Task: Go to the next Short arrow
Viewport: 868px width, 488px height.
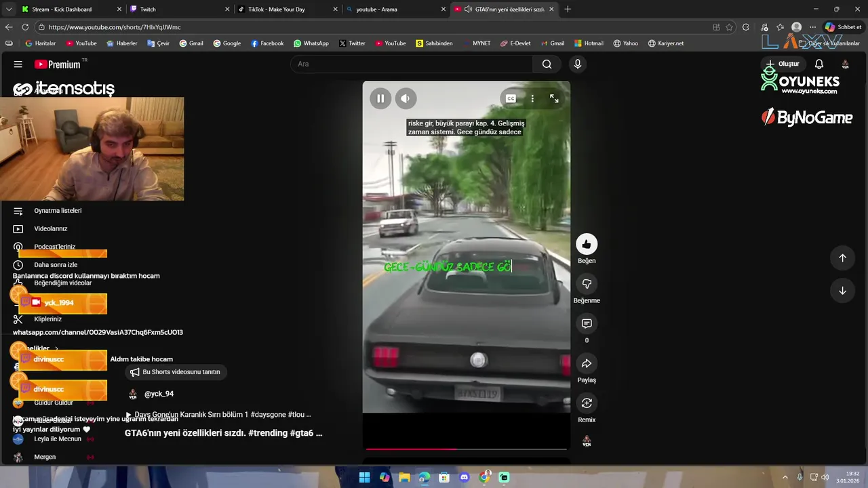Action: pos(842,290)
